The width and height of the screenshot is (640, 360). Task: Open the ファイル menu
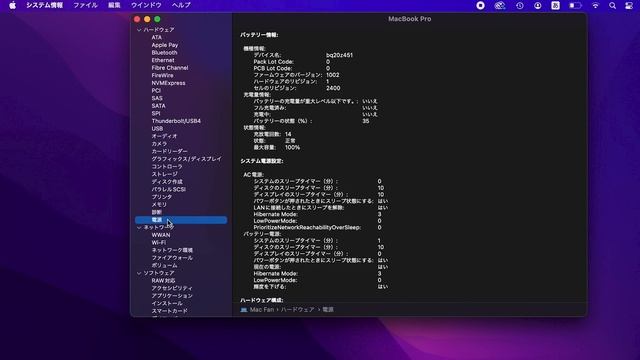tap(85, 5)
